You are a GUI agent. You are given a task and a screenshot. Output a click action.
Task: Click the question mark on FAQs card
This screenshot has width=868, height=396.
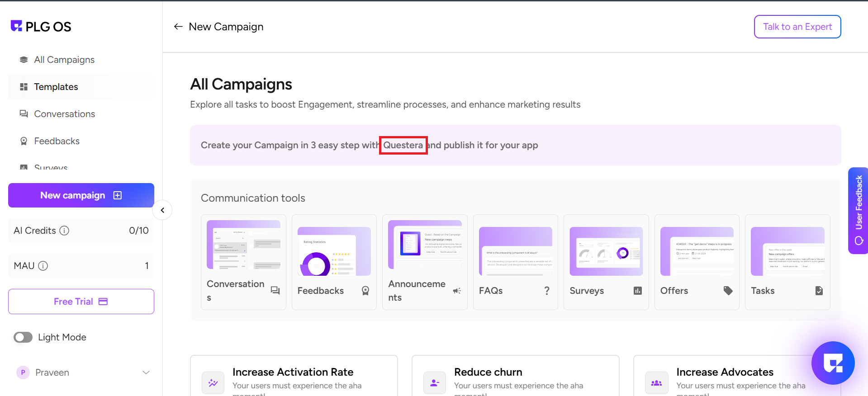pyautogui.click(x=547, y=291)
